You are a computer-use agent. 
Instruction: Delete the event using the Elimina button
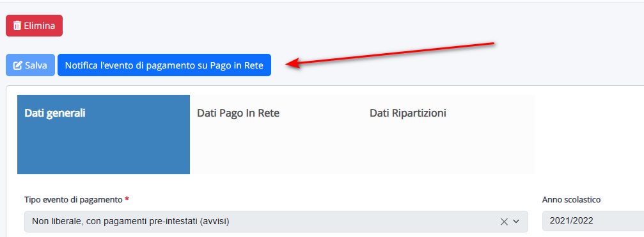click(34, 26)
